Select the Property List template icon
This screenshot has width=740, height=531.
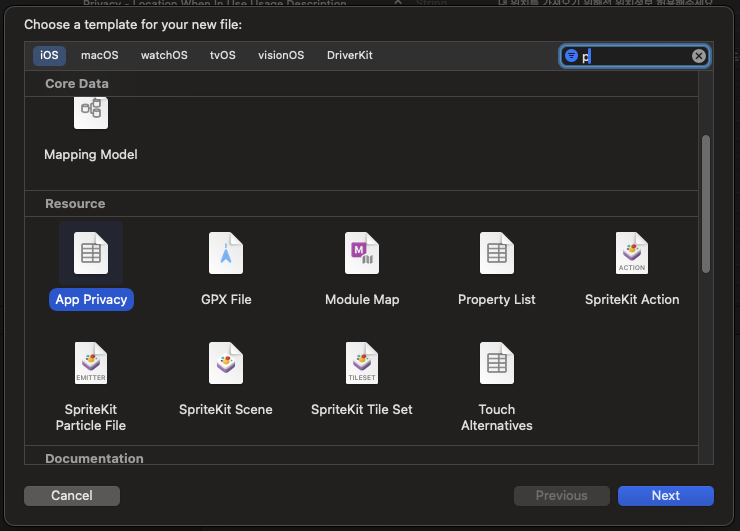click(496, 253)
